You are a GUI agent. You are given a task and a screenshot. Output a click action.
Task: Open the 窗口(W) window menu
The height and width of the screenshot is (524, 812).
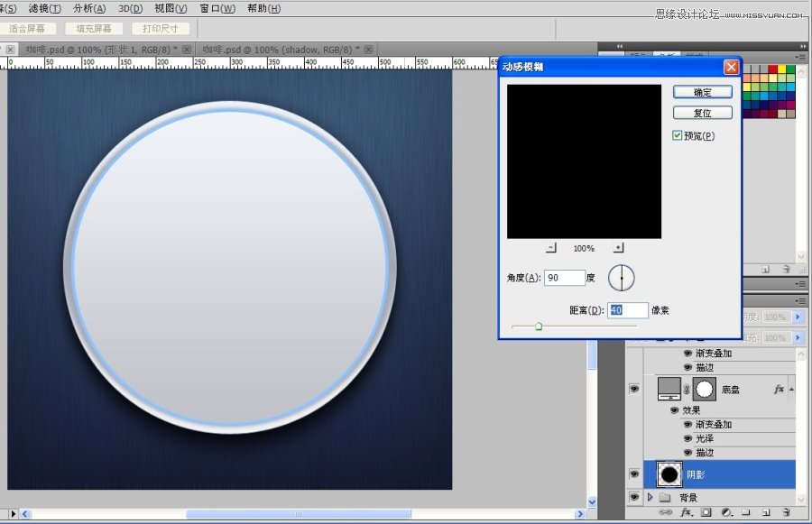pyautogui.click(x=217, y=8)
